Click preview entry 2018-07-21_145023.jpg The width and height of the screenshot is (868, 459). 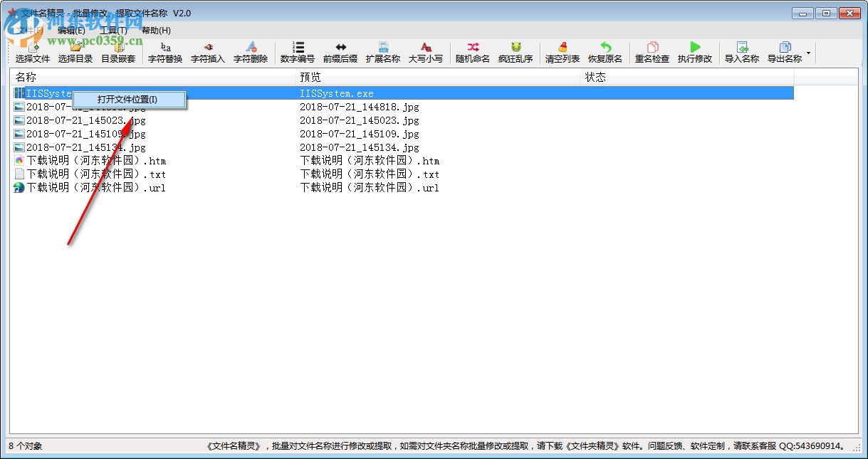[360, 120]
